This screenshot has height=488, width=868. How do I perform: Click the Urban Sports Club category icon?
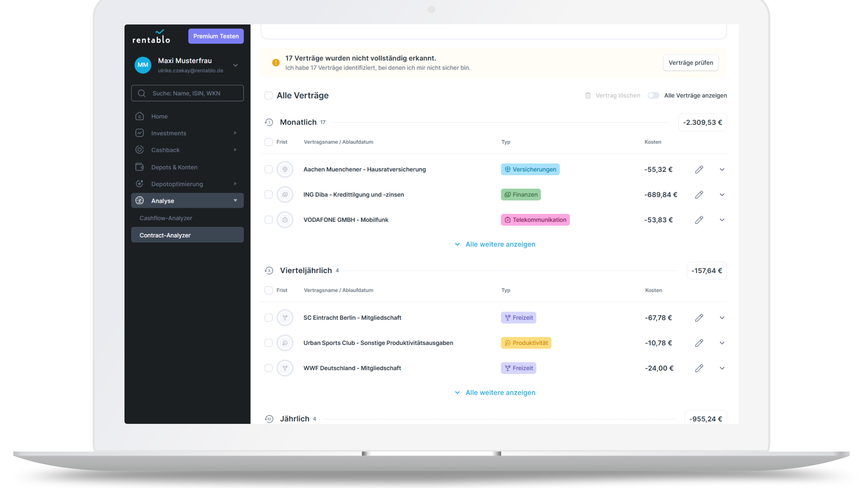tap(285, 343)
